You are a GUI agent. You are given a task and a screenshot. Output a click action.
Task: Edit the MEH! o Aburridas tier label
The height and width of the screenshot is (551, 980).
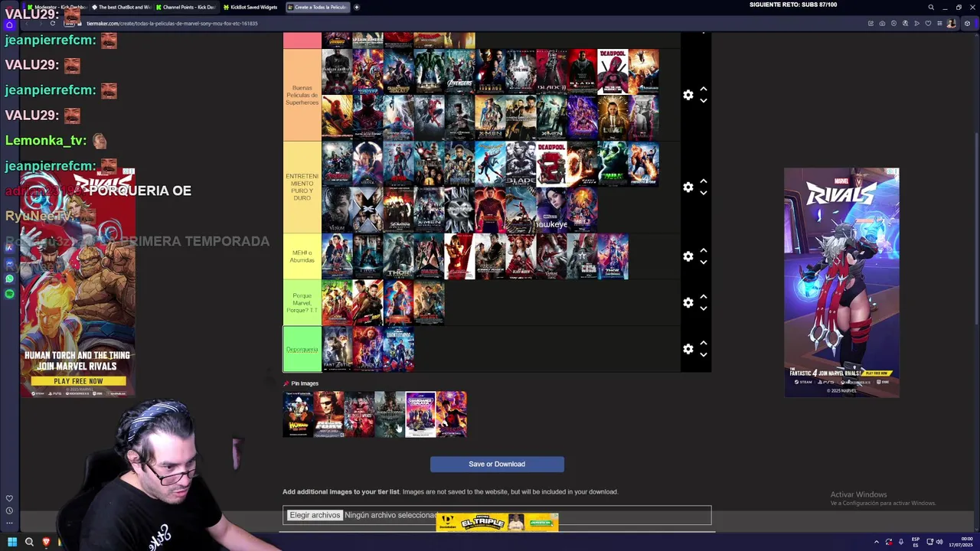[x=302, y=256]
